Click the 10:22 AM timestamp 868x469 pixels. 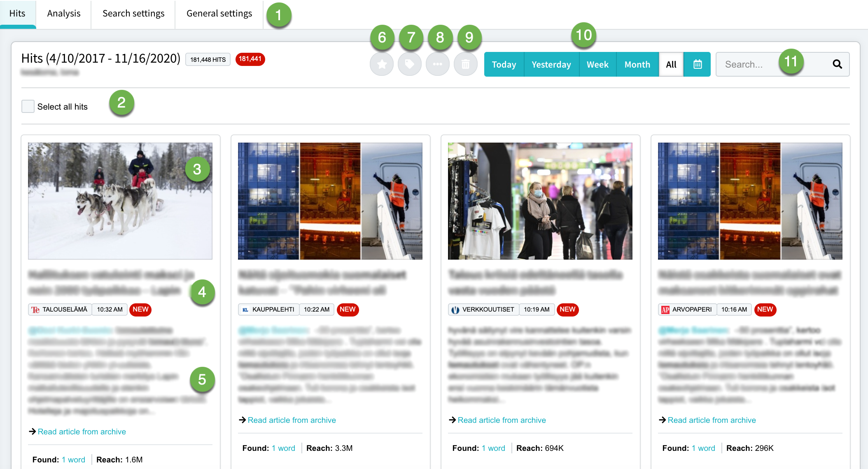pyautogui.click(x=317, y=310)
